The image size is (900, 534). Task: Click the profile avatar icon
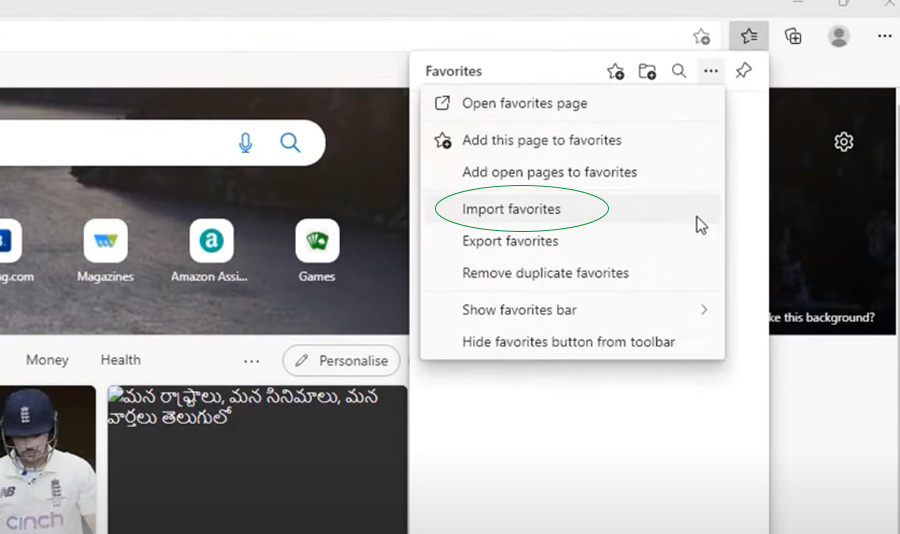(839, 36)
